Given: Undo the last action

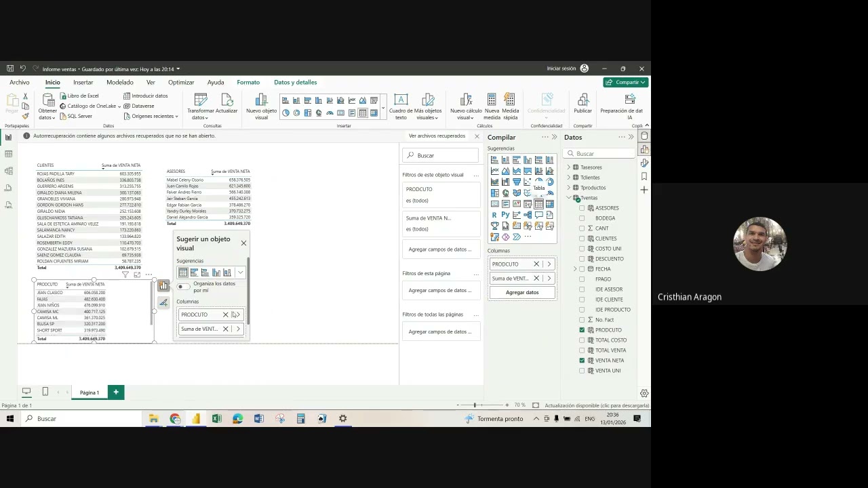Looking at the screenshot, I should [22, 68].
